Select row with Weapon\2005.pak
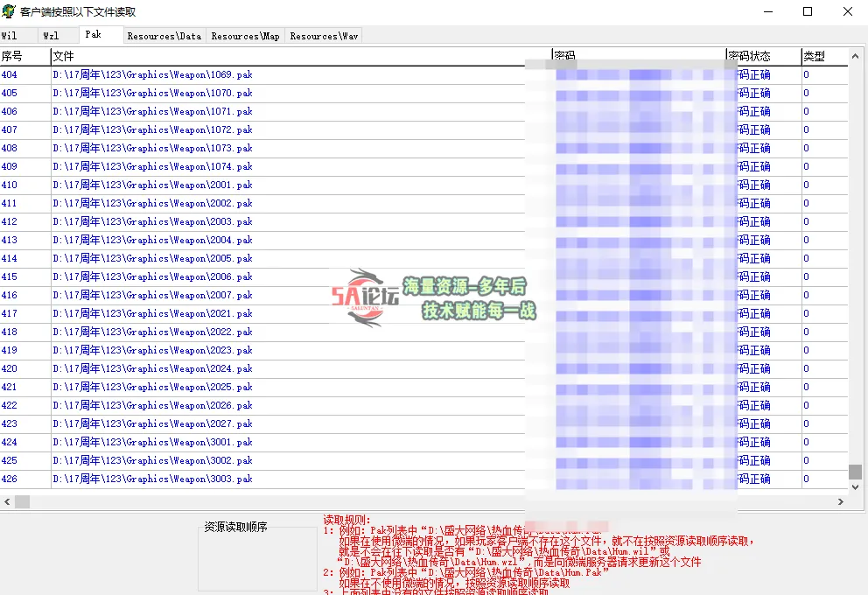 coord(424,258)
